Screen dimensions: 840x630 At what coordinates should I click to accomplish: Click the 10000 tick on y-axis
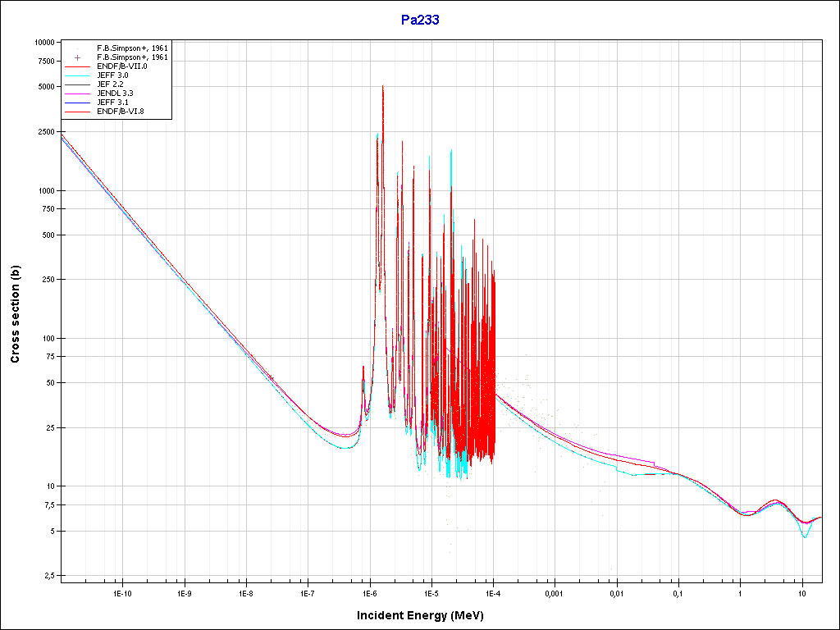(x=43, y=42)
